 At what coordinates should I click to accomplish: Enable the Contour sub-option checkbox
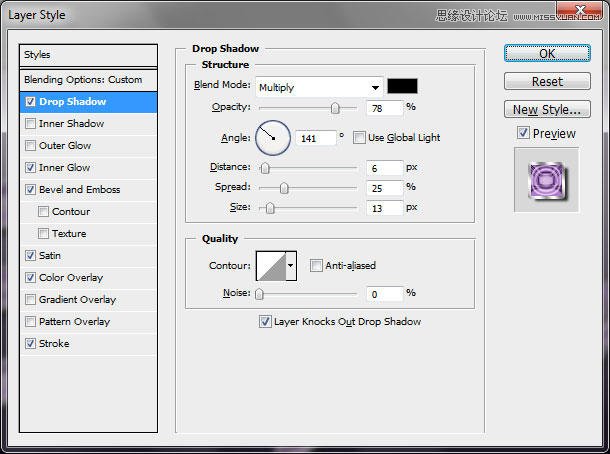point(43,212)
